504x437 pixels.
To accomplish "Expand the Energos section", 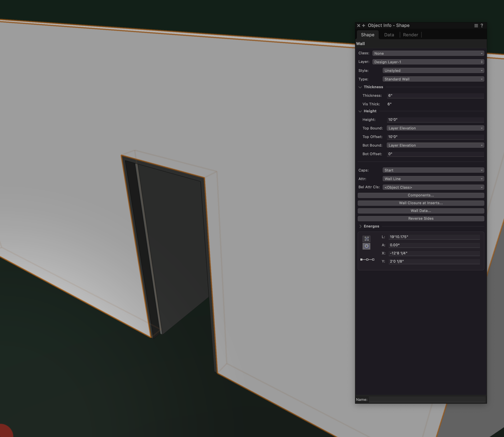I will pos(360,226).
